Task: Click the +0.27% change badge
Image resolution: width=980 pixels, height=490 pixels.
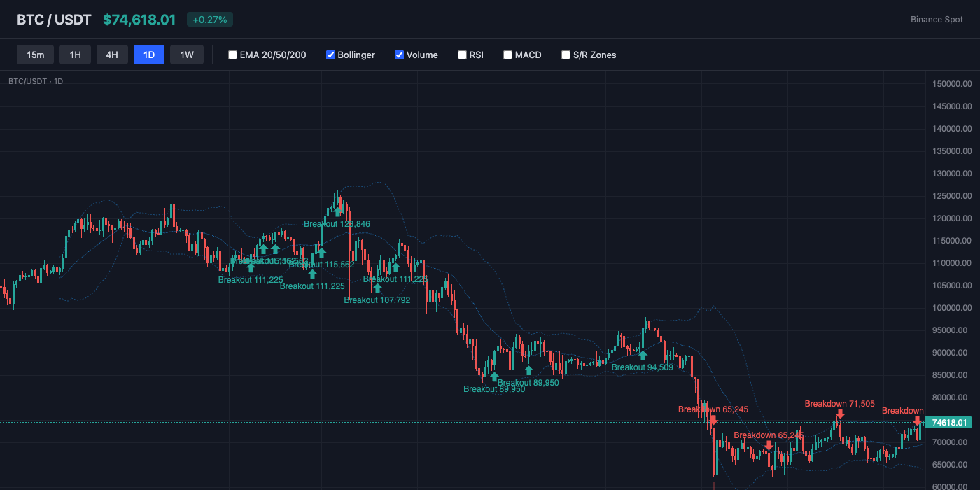Action: (x=209, y=19)
